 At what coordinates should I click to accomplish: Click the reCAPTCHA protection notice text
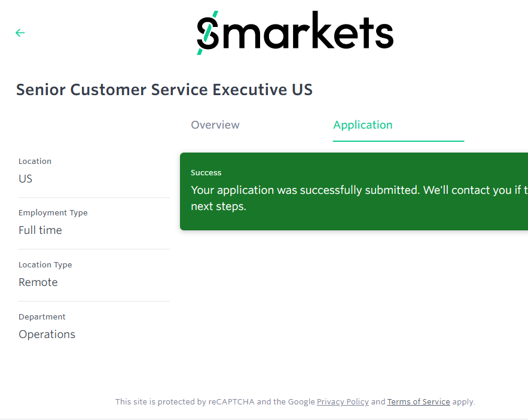[x=215, y=402]
